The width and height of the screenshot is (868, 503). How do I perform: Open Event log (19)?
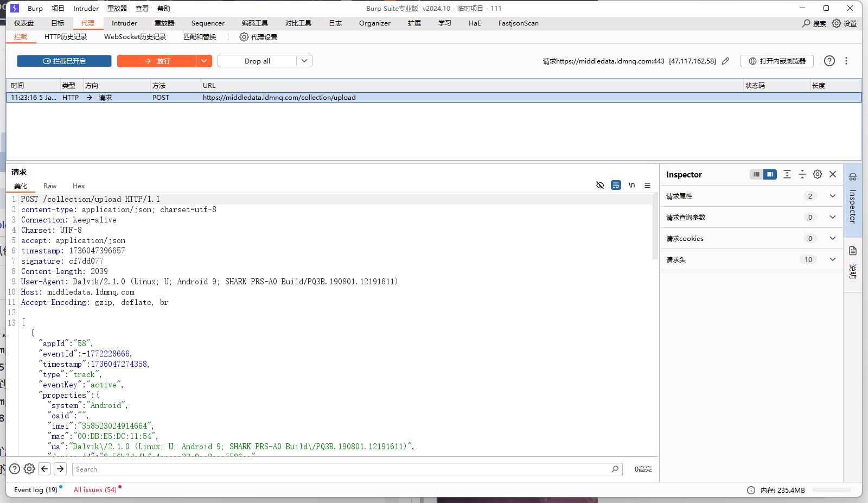[x=36, y=490]
